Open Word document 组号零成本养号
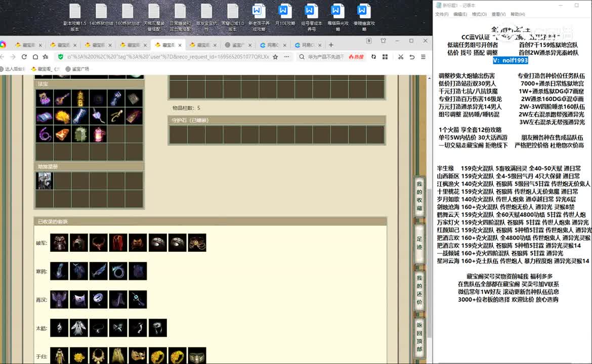 click(x=312, y=17)
